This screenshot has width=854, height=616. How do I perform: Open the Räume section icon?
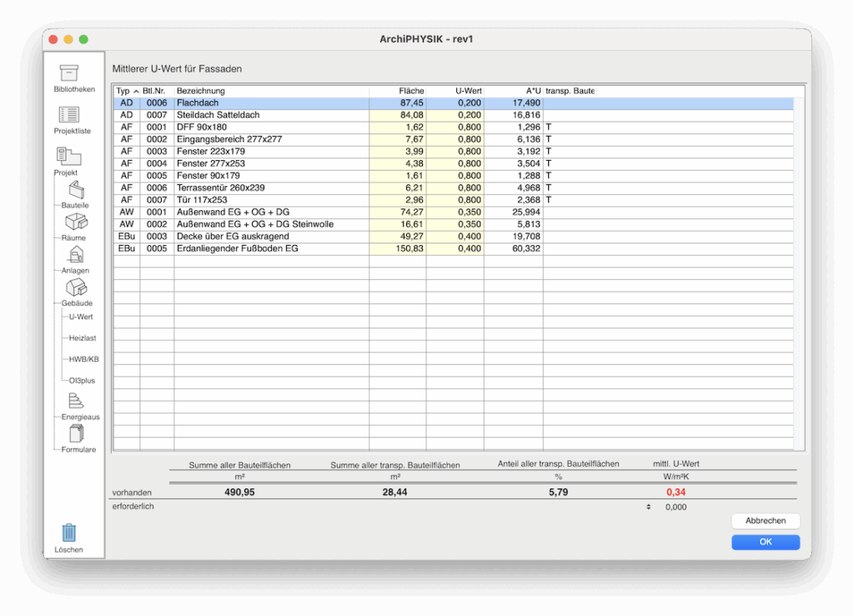click(x=76, y=222)
